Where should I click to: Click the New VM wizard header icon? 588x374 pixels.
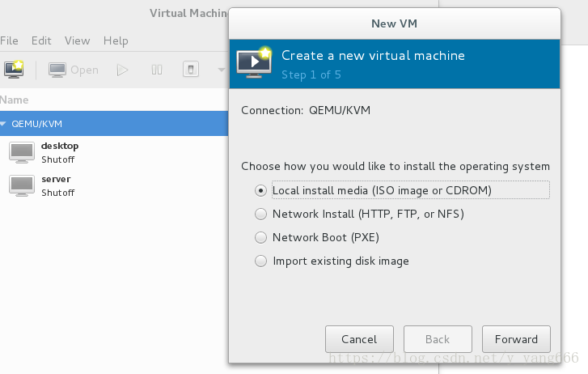(x=254, y=62)
